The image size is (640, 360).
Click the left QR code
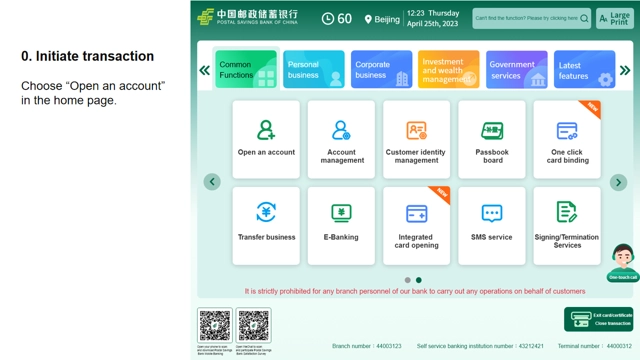pos(215,325)
